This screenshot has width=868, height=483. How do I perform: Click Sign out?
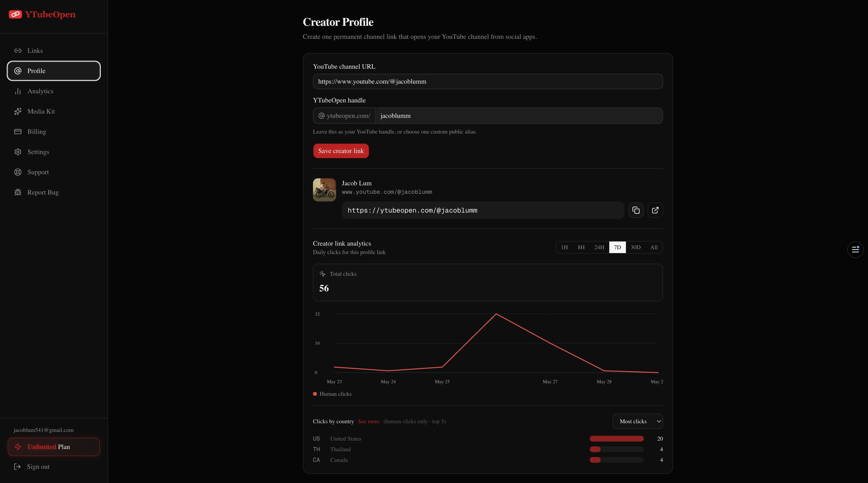tap(32, 467)
